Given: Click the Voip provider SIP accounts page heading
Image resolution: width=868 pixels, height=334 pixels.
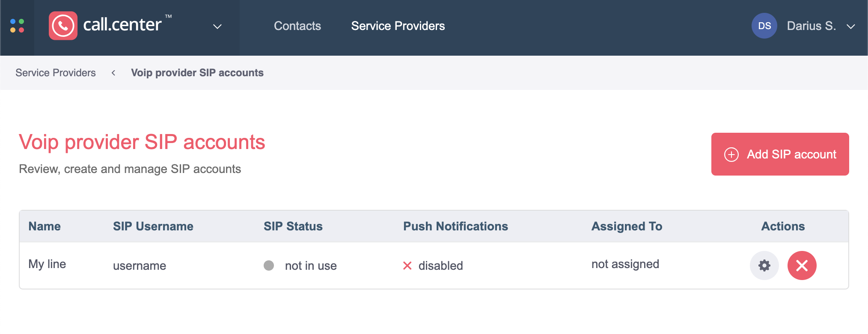Looking at the screenshot, I should (142, 143).
